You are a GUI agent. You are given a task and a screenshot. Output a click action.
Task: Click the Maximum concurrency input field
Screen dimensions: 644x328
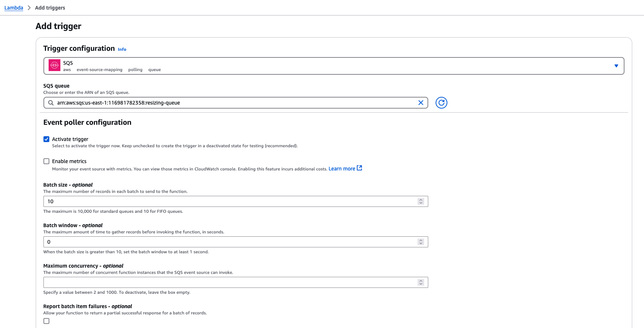tap(236, 282)
